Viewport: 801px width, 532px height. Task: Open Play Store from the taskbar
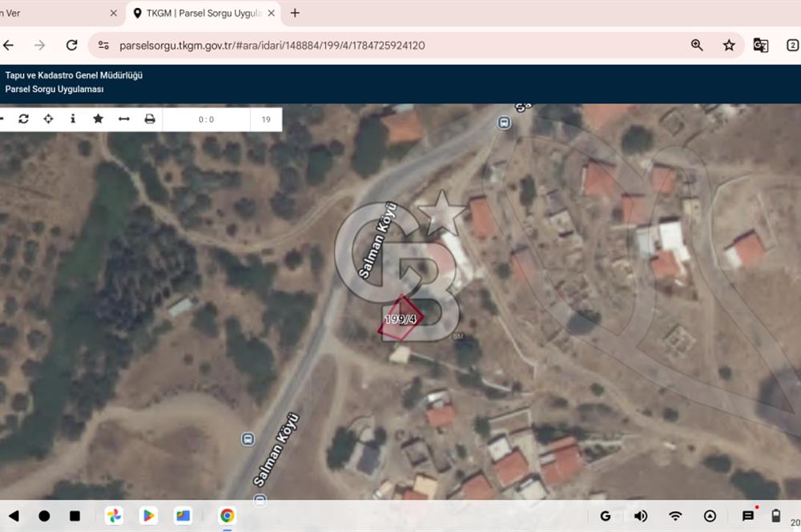[x=148, y=516]
